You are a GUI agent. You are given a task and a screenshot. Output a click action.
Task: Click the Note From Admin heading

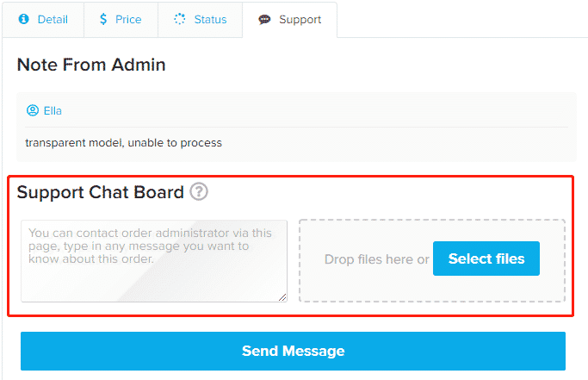pyautogui.click(x=91, y=65)
